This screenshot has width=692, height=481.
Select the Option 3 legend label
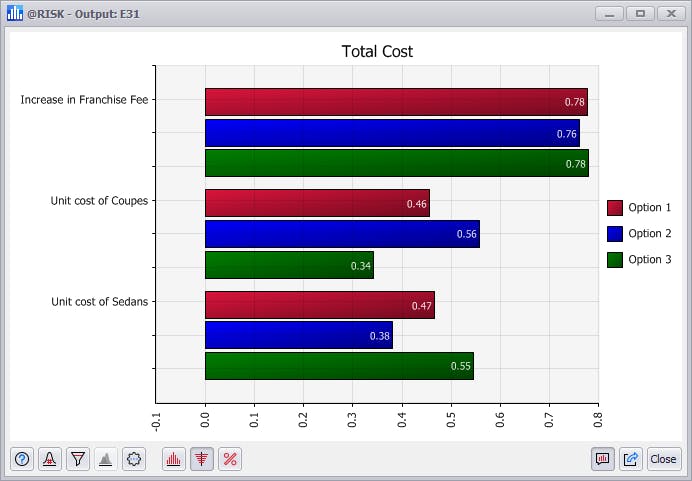(x=650, y=259)
